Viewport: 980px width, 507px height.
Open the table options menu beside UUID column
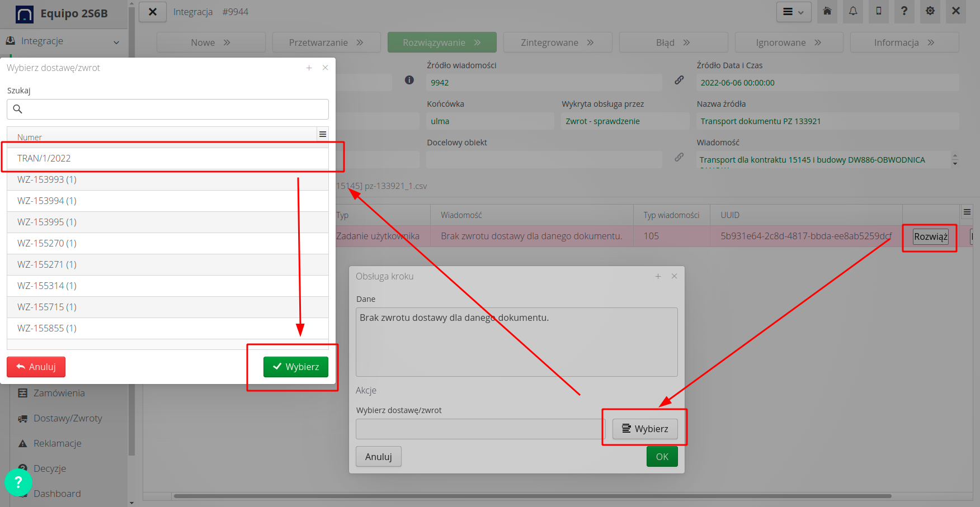point(967,212)
